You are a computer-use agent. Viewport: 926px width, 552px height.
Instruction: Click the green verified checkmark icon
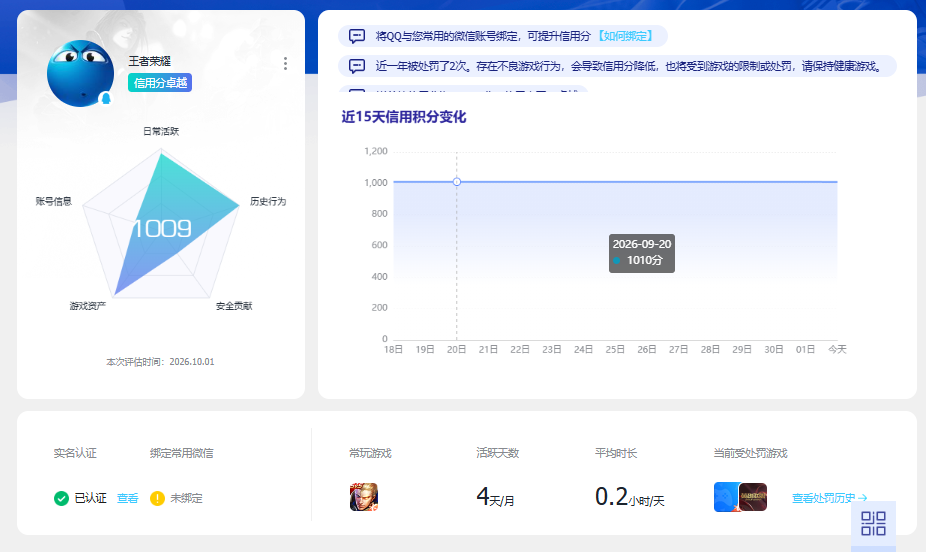61,498
